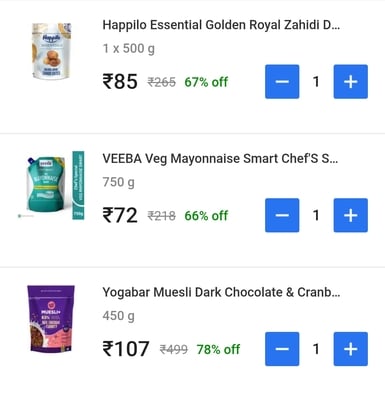Viewport: 385px width, 400px height.
Task: Tap the 66% off discount label
Action: coord(206,216)
